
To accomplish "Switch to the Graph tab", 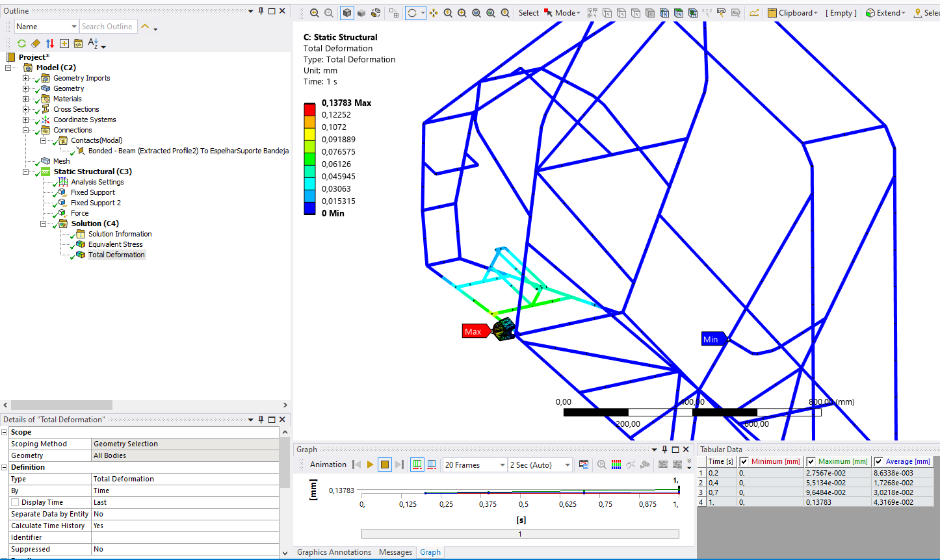I will point(430,552).
